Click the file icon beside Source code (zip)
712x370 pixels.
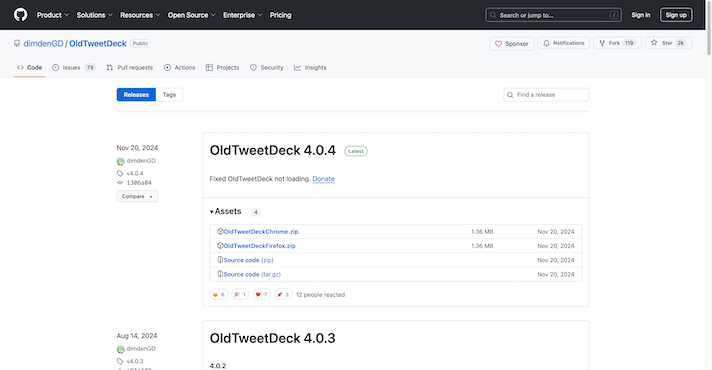tap(220, 260)
